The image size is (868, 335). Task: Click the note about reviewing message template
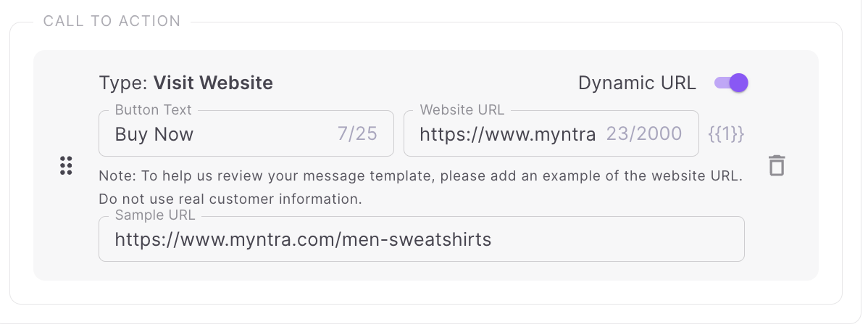point(420,176)
